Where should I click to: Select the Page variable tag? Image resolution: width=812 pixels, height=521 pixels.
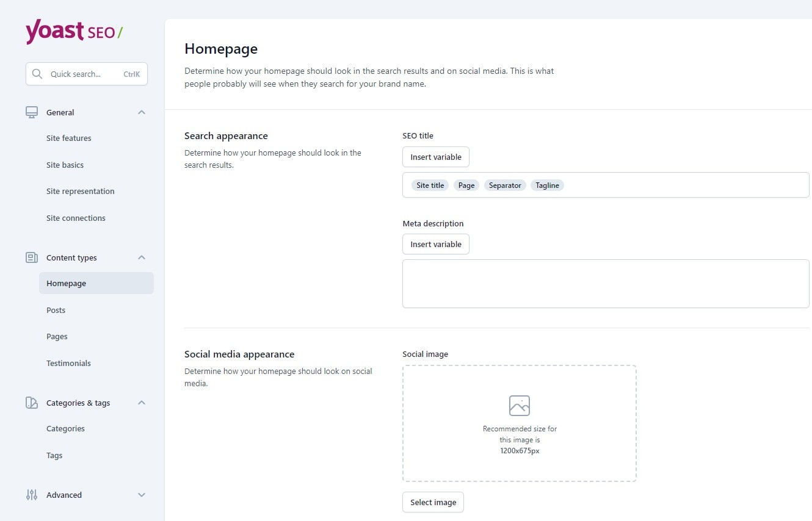pos(466,185)
